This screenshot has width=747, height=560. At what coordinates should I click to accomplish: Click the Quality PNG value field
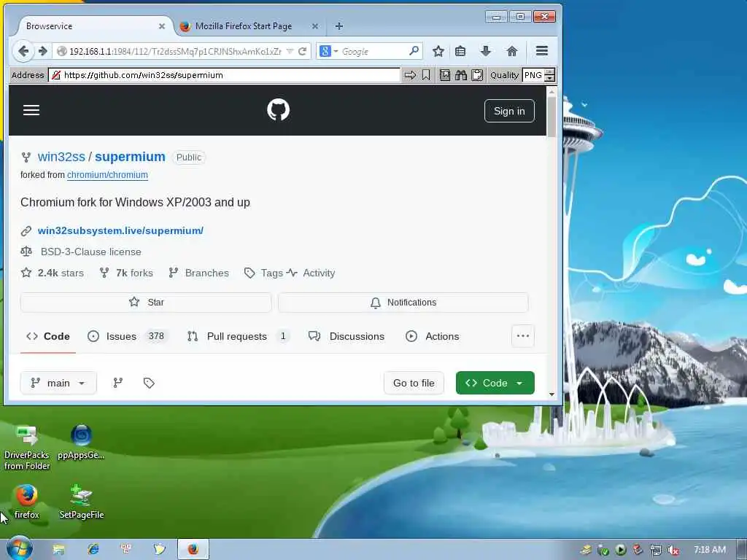(x=533, y=75)
